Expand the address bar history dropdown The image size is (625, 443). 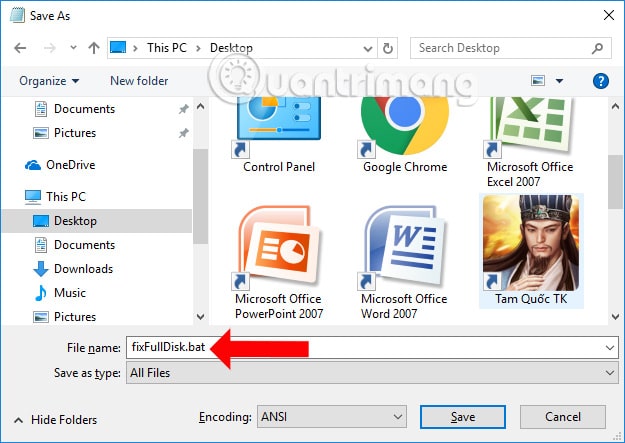pyautogui.click(x=368, y=49)
